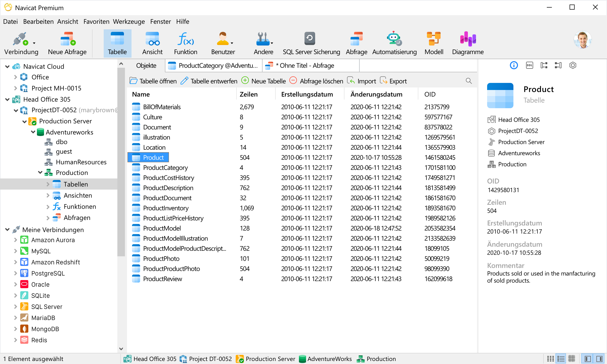Open the Verbindung dropdown arrow

pos(34,43)
